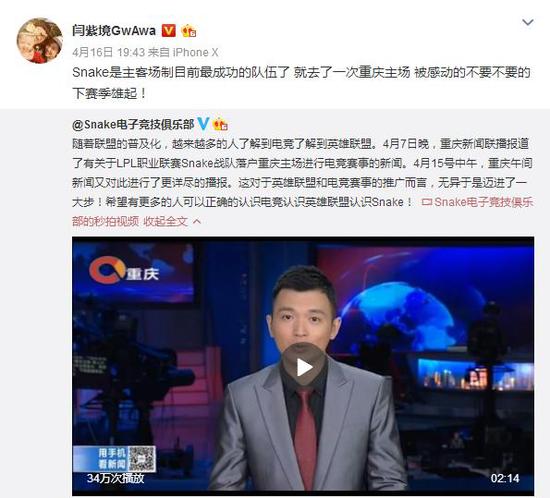Expand the post options chevron menu

[528, 22]
